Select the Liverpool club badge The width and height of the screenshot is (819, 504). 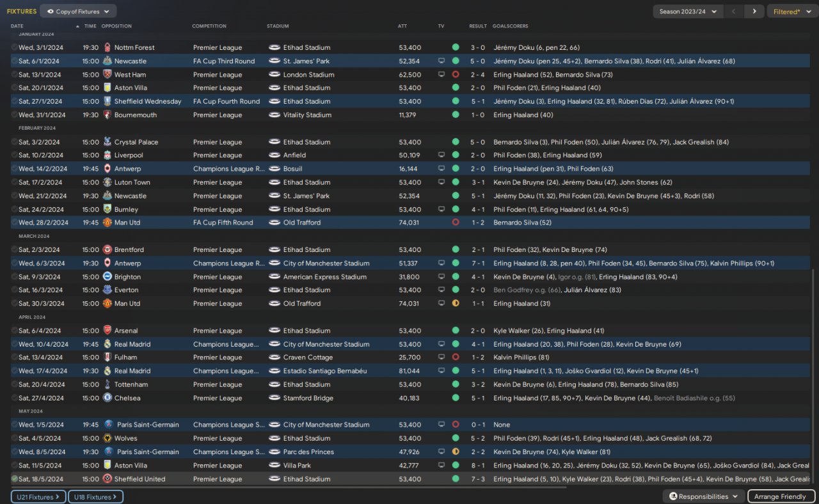pyautogui.click(x=107, y=155)
